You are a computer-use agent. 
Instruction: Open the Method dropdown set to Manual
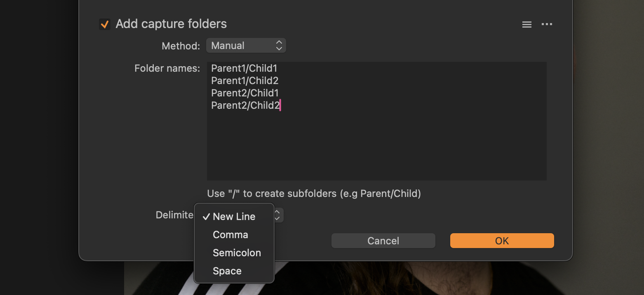click(x=246, y=45)
